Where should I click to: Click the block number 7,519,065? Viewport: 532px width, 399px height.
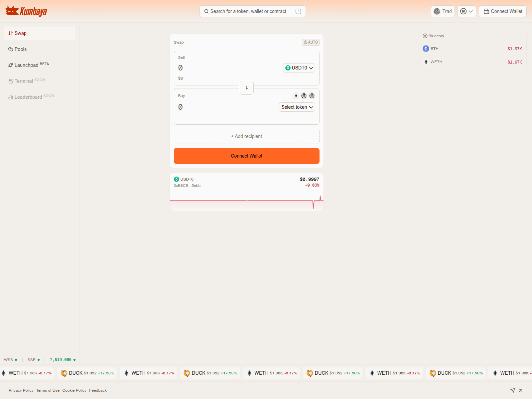click(x=61, y=360)
